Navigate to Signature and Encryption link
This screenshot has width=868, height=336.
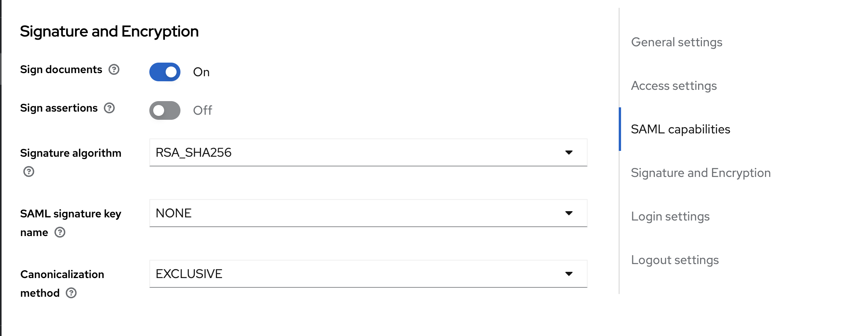700,173
